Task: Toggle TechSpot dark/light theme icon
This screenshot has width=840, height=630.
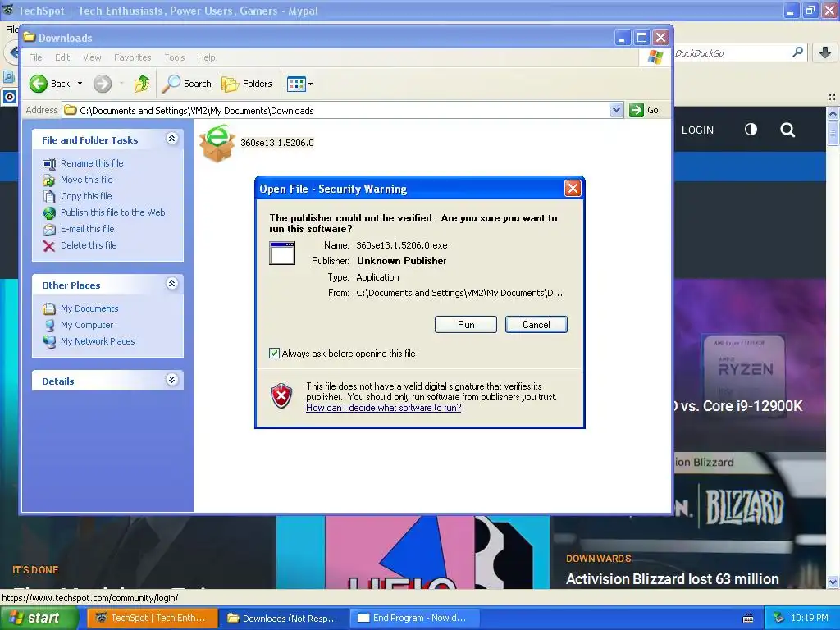Action: tap(751, 129)
